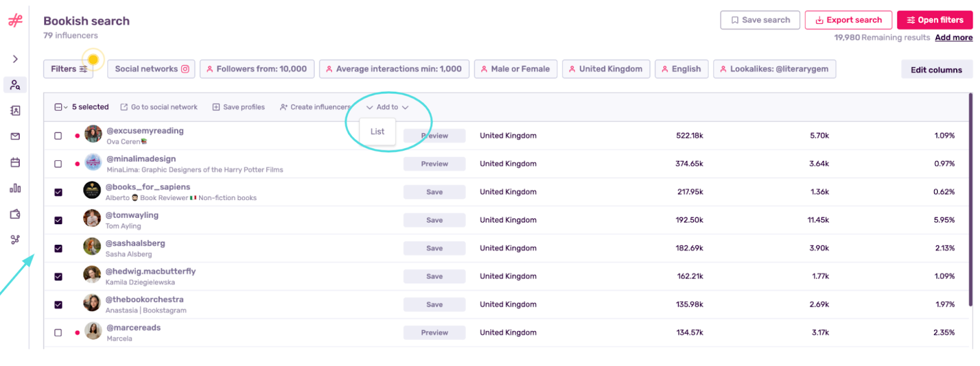
Task: Uncheck the @tomwayling row checkbox
Action: pyautogui.click(x=58, y=220)
